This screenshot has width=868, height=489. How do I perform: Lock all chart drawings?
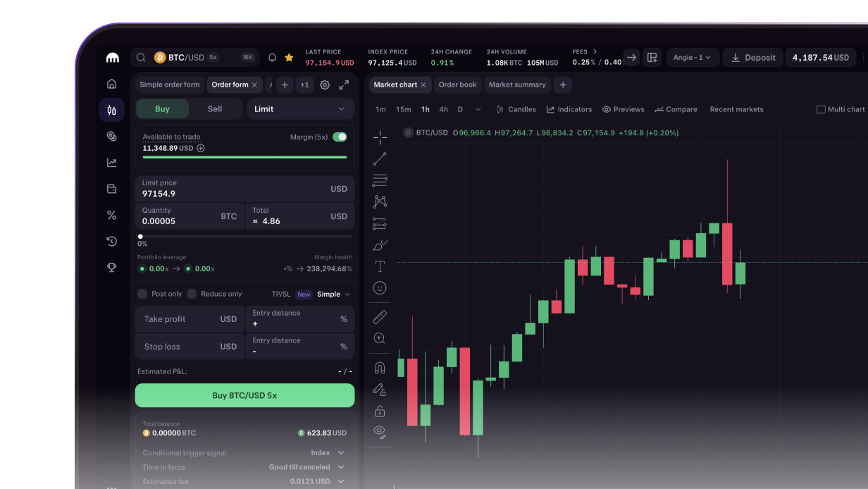380,411
